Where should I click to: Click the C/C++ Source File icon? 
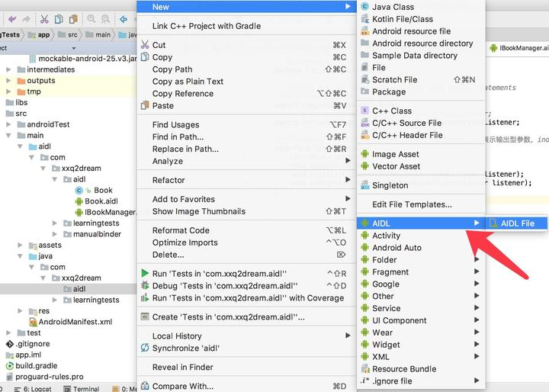pos(364,123)
